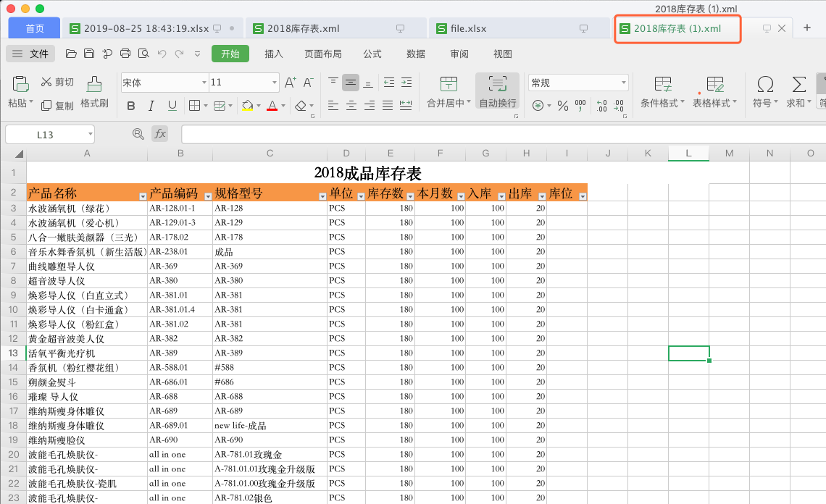Viewport: 826px width, 504px height.
Task: Align cell content to top
Action: [x=333, y=82]
